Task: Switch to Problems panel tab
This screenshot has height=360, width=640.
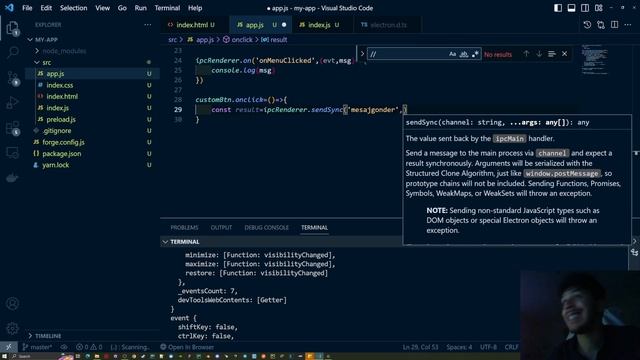Action: (x=184, y=228)
